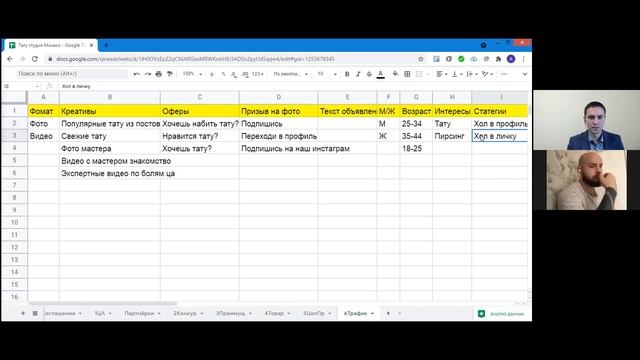Select cell 'Видео с мастером знакомство'
This screenshot has height=360, width=640.
(110, 161)
